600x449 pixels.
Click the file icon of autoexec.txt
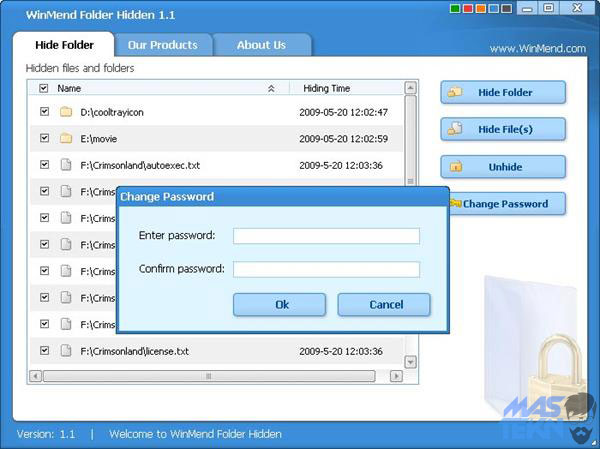[x=66, y=165]
